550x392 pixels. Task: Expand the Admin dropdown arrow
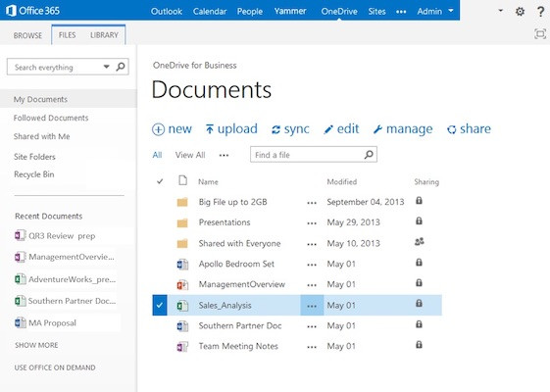click(x=451, y=11)
